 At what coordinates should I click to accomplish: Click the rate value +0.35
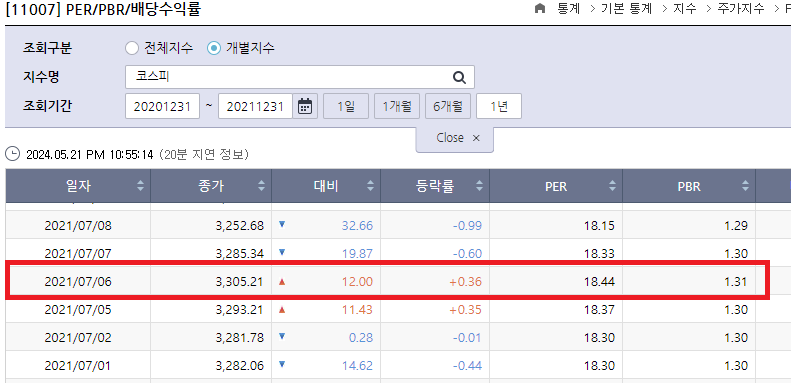pyautogui.click(x=466, y=309)
